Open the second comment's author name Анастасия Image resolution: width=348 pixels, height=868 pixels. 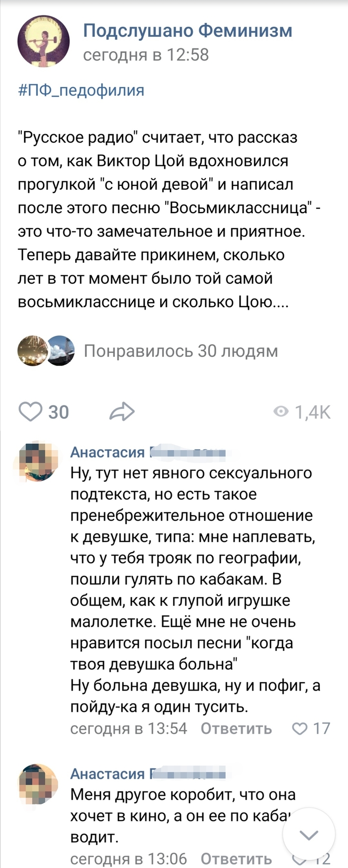[107, 774]
